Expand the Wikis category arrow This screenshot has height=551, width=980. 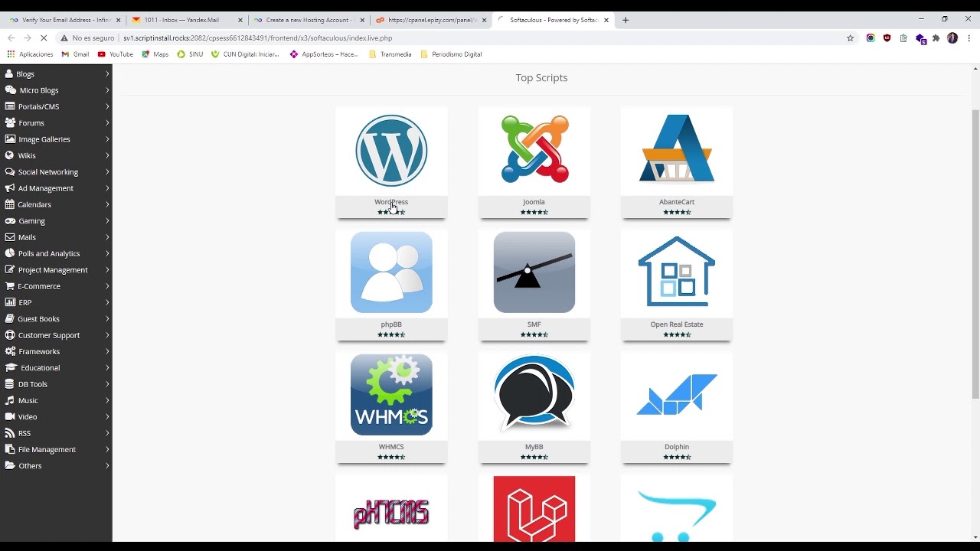107,155
